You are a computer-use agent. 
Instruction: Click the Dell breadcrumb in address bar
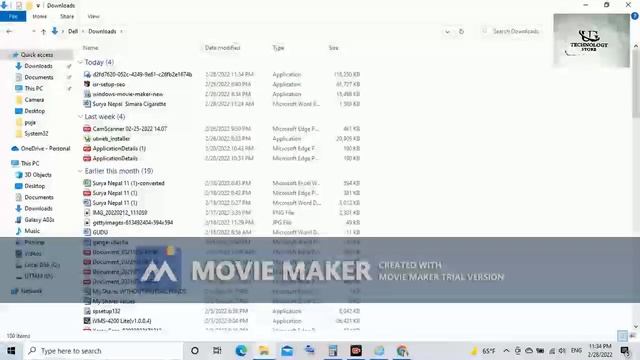tap(73, 31)
